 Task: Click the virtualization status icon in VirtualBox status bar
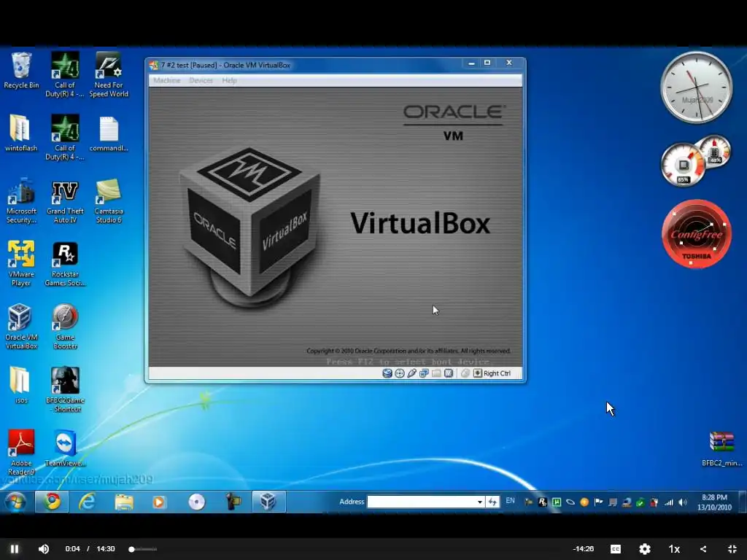(x=449, y=373)
